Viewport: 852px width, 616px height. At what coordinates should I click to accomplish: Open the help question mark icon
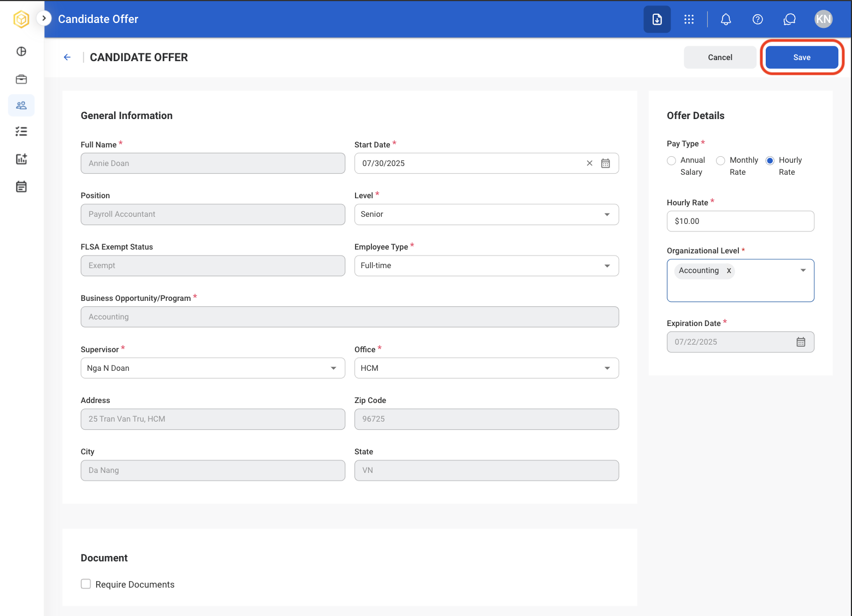(x=758, y=19)
